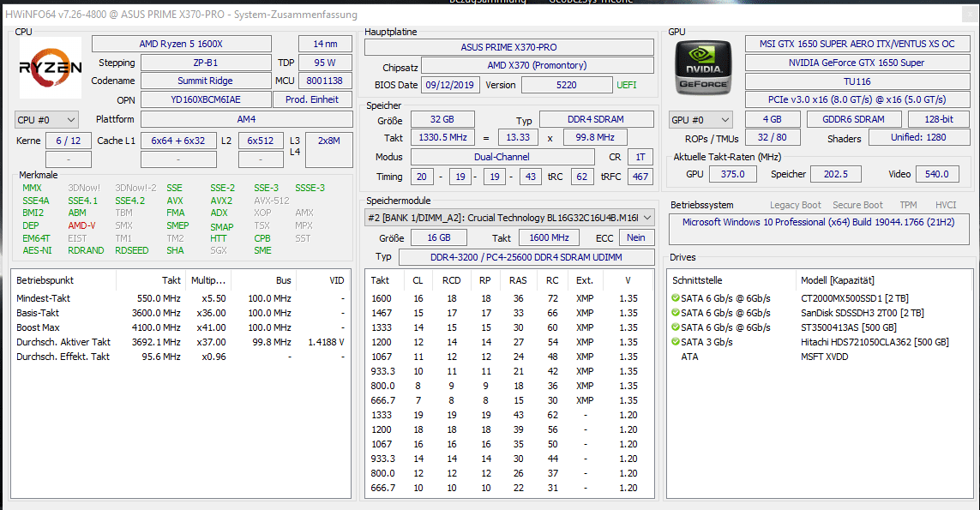Click the BIOS version 5220 field
The height and width of the screenshot is (510, 980).
tap(566, 85)
